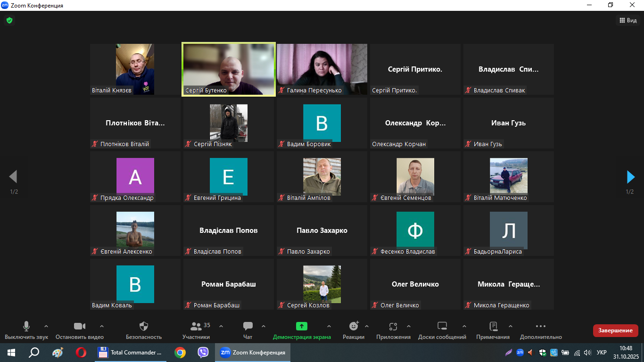The image size is (644, 362).
Task: Click the Security (Безопасность) shield icon
Action: 144,327
